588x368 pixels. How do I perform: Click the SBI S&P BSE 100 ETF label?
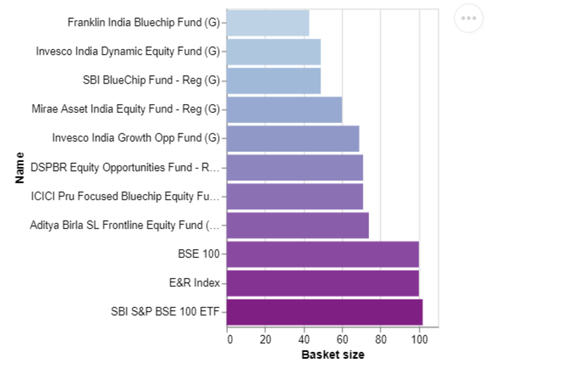(165, 312)
